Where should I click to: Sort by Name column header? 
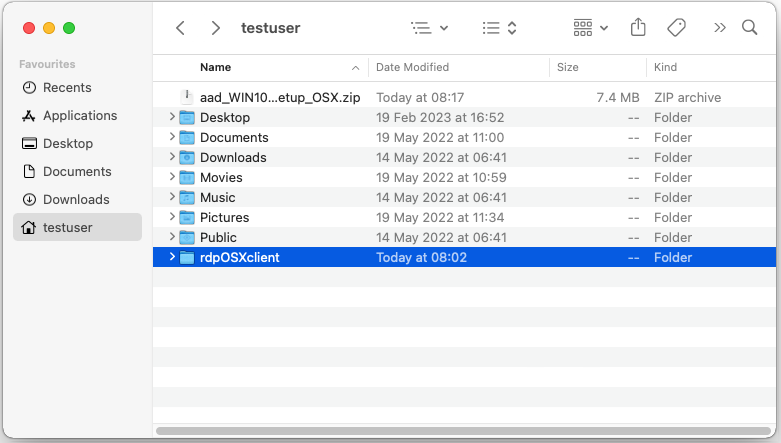[215, 67]
